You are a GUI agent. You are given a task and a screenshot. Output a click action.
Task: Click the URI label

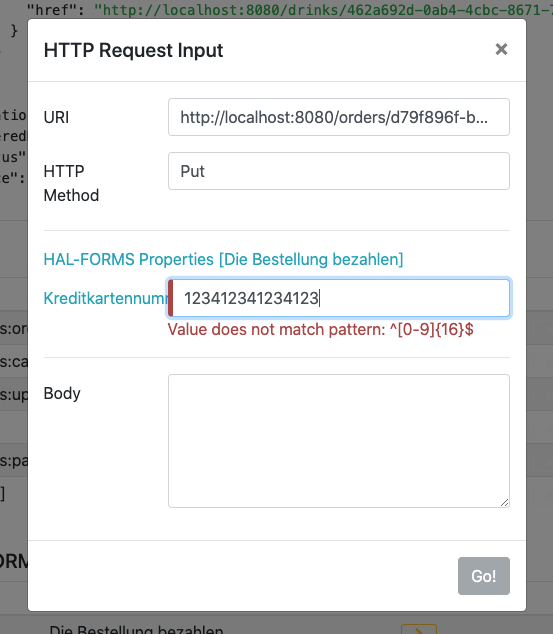pyautogui.click(x=56, y=117)
